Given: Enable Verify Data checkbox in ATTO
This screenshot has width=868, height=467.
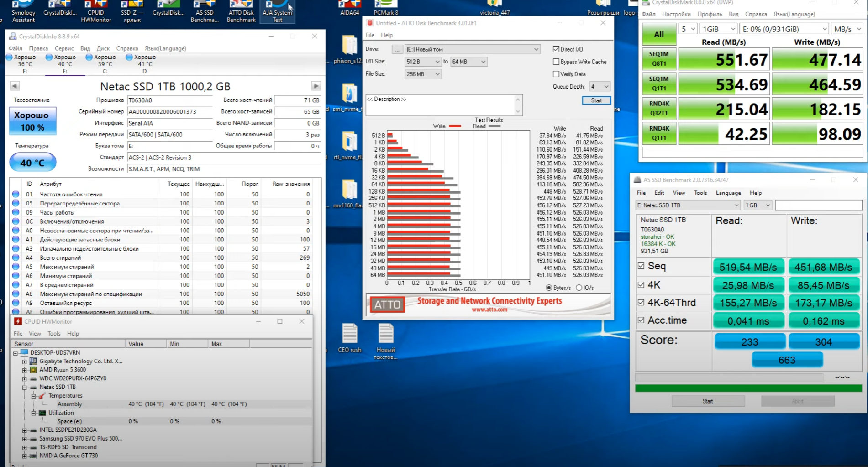Looking at the screenshot, I should [x=556, y=74].
